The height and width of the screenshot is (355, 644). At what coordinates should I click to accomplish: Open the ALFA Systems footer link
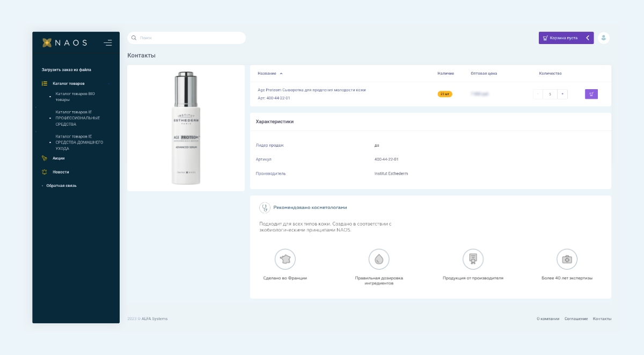[155, 319]
